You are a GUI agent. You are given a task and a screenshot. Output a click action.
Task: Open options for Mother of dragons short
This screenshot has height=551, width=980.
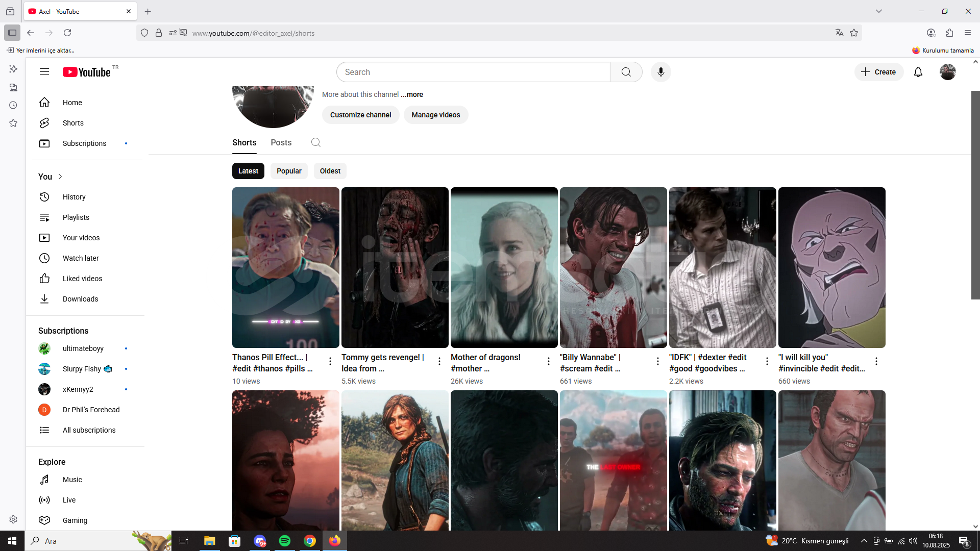pyautogui.click(x=549, y=361)
